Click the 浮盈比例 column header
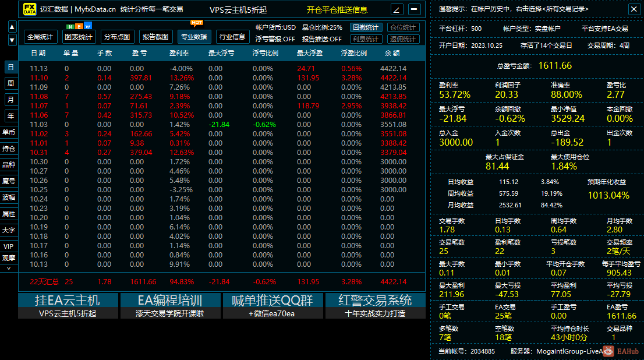 (353, 53)
